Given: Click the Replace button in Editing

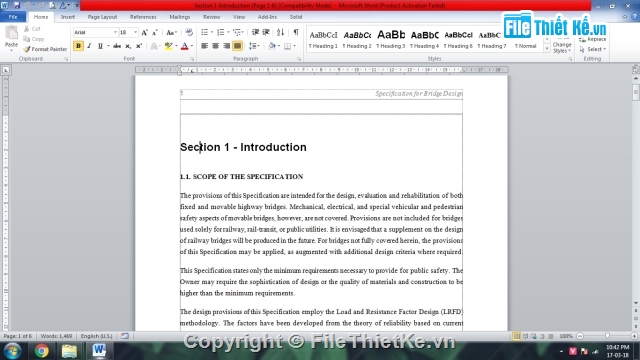Looking at the screenshot, I should click(593, 40).
